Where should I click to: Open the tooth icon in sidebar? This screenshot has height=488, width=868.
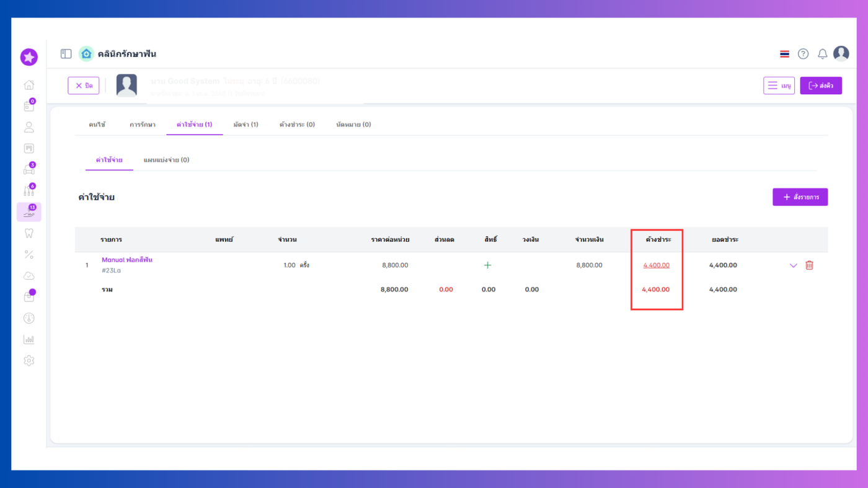tap(29, 233)
